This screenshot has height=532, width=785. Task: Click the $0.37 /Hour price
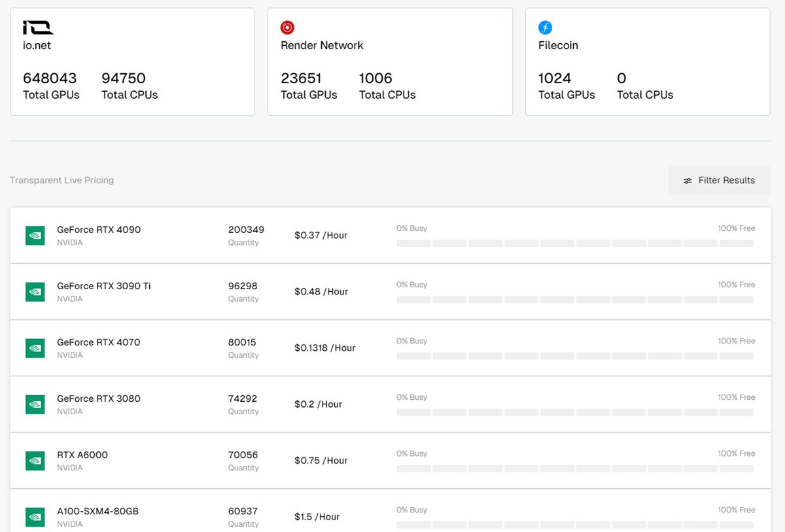tap(321, 236)
